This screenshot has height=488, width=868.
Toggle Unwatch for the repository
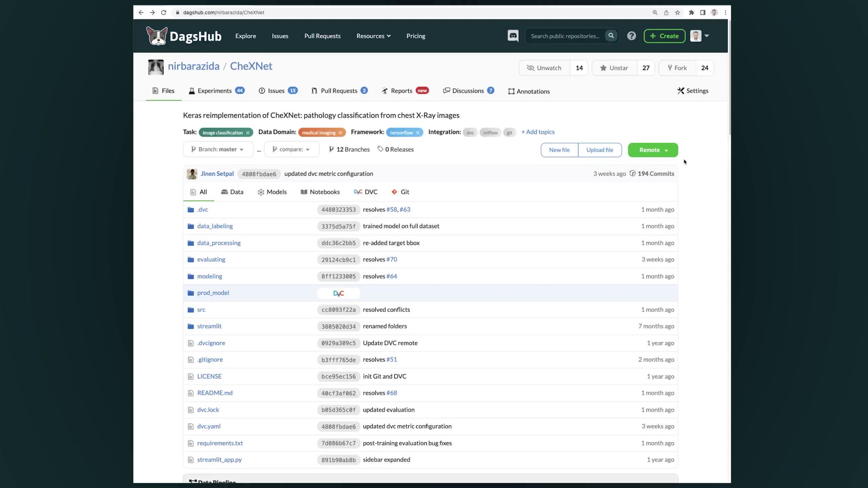(x=544, y=68)
